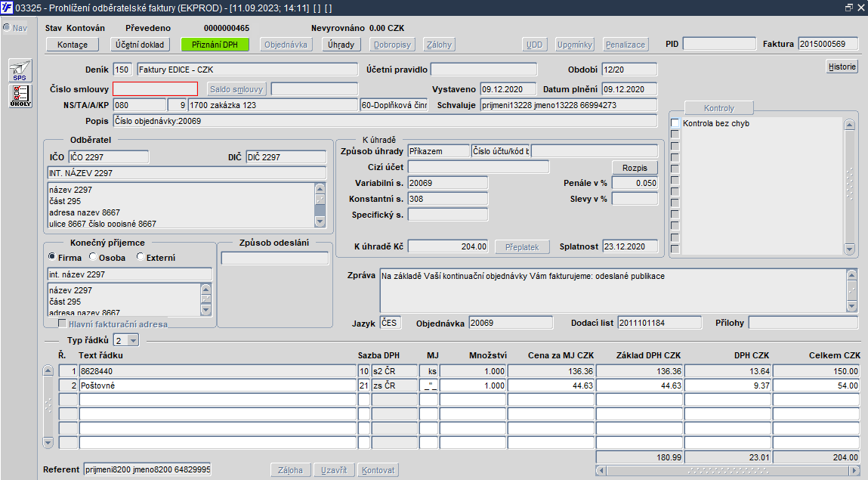The image size is (868, 480).
Task: Open Historie button
Action: [x=842, y=67]
